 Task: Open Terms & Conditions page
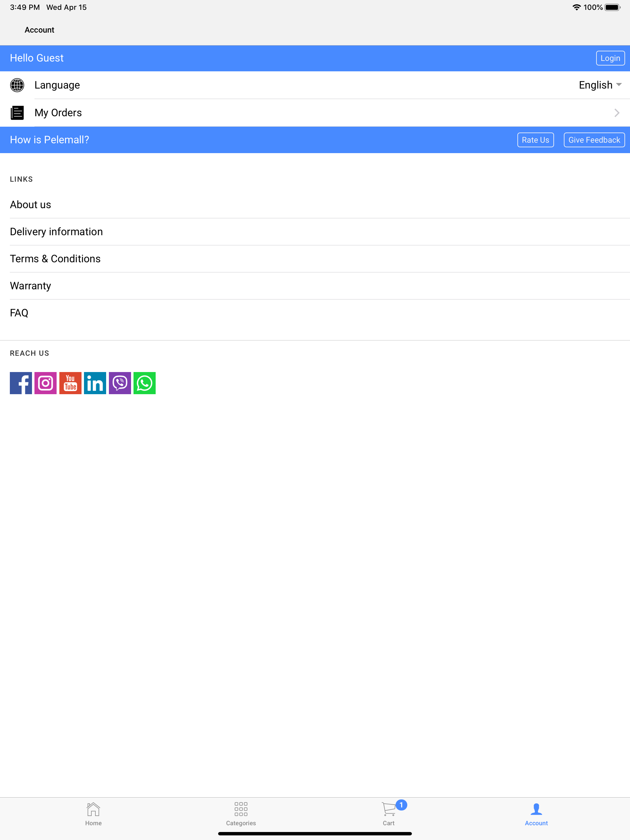(55, 259)
